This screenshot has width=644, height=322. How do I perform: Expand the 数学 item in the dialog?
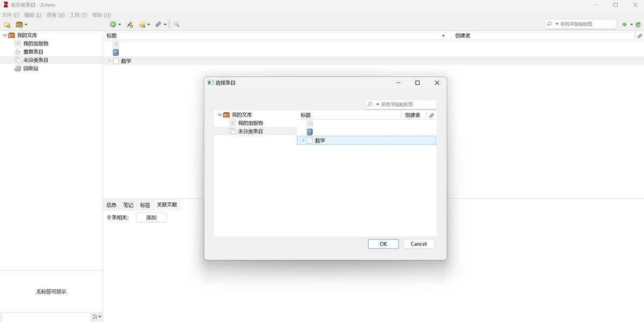pos(304,140)
